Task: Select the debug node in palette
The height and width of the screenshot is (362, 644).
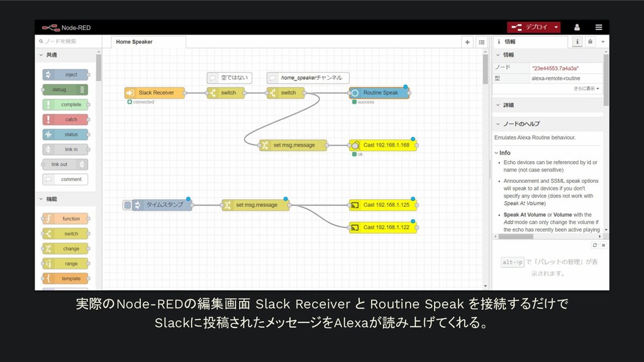Action: pos(65,89)
